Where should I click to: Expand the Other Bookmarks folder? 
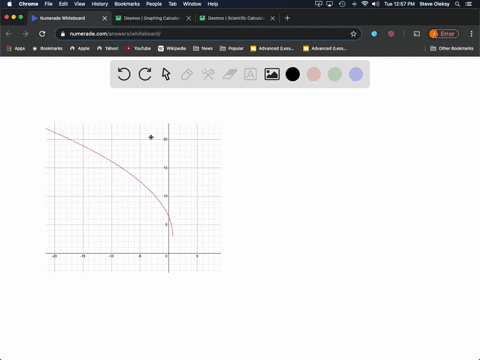[x=452, y=48]
